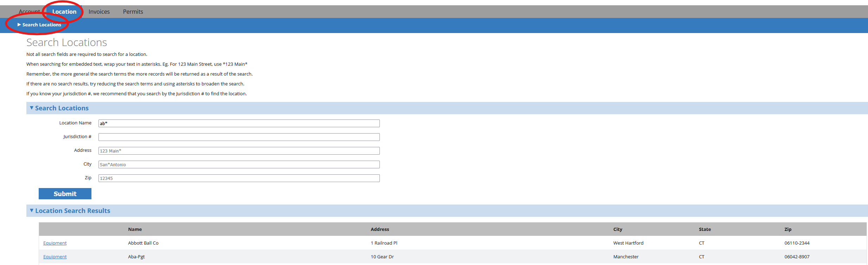Viewport: 868px width, 265px height.
Task: Open the Account tab
Action: coord(29,12)
